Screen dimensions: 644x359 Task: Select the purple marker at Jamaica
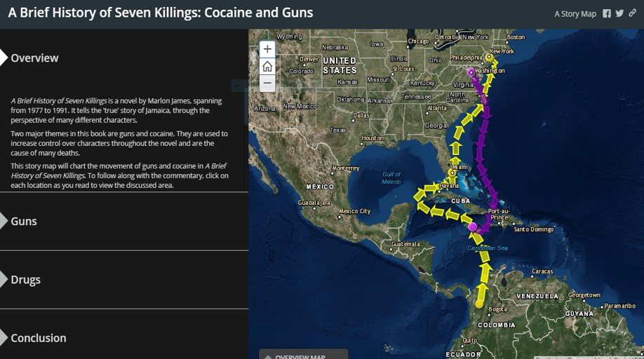(x=473, y=226)
